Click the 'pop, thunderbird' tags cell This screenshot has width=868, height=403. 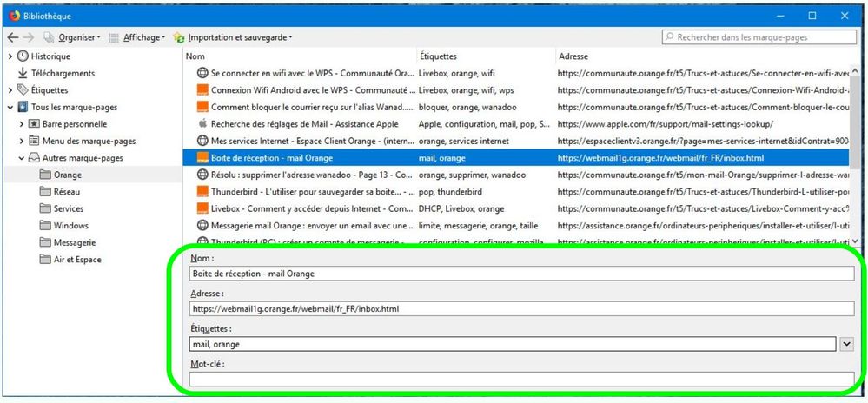pos(450,192)
